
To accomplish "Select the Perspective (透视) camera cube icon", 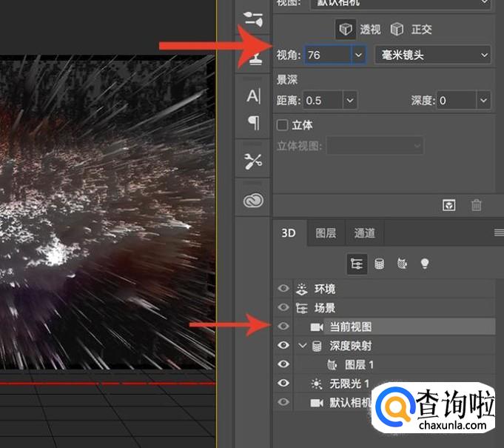I will point(346,30).
